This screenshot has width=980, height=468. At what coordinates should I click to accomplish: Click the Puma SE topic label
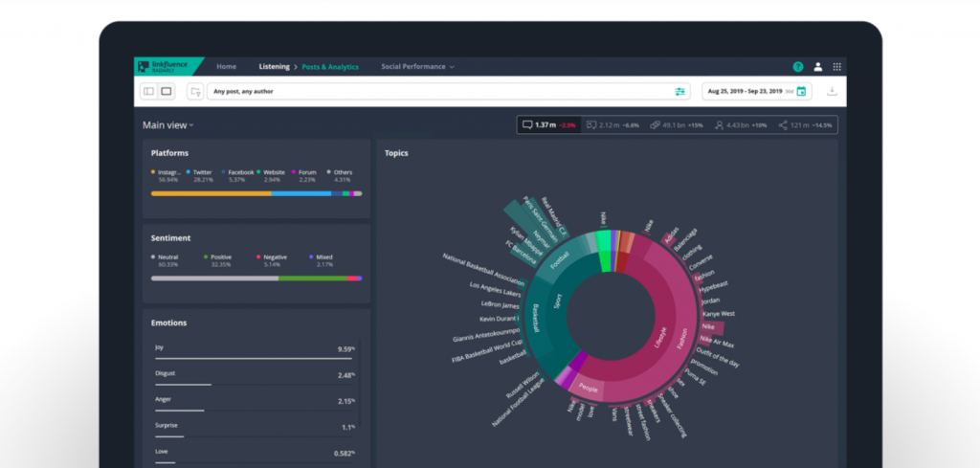(x=694, y=375)
